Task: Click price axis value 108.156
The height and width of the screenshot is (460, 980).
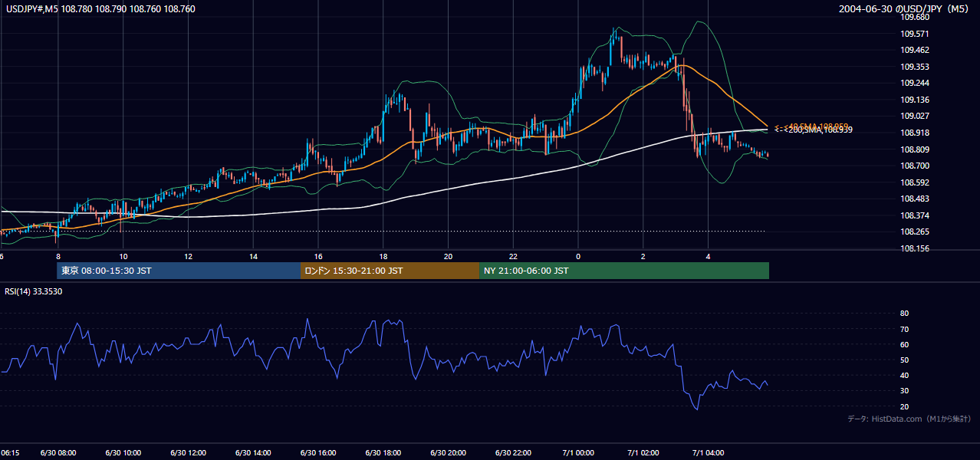Action: coord(915,249)
